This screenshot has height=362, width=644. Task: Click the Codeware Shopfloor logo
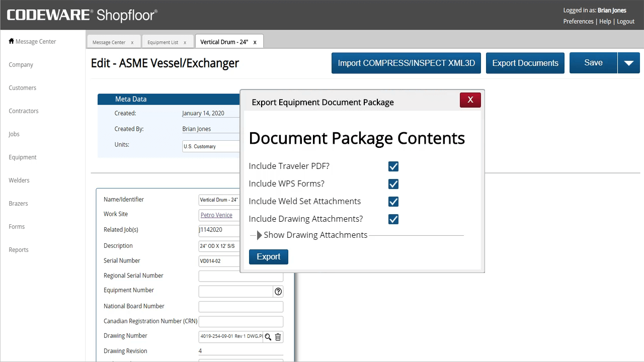tap(80, 15)
